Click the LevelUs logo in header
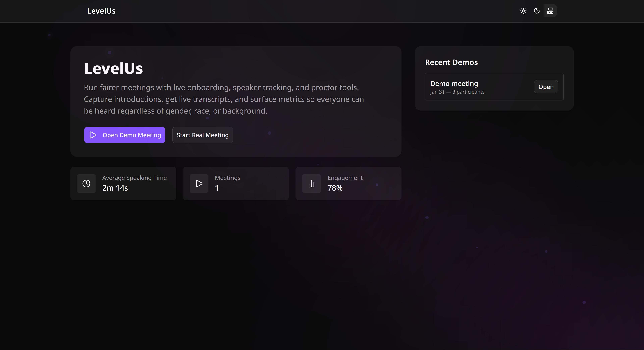This screenshot has height=350, width=644. tap(101, 11)
